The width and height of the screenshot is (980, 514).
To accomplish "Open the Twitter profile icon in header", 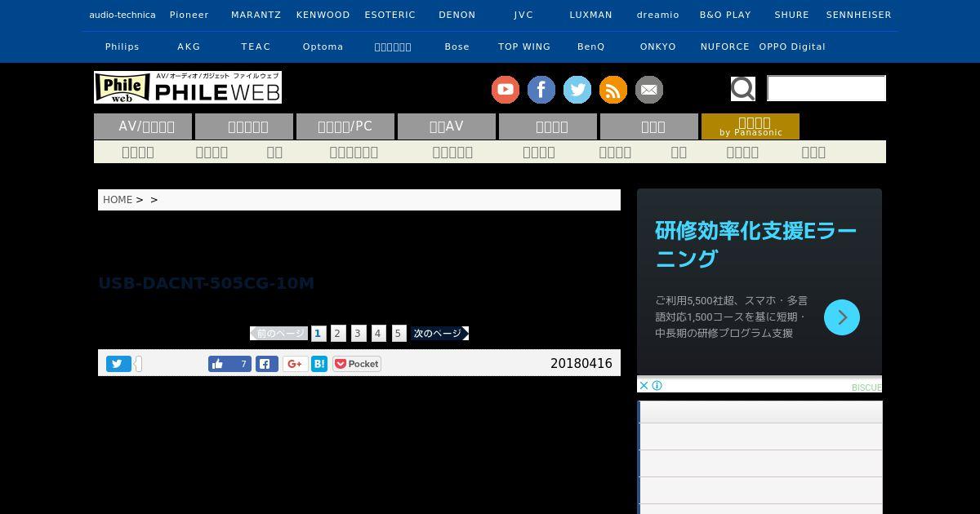I will (577, 90).
